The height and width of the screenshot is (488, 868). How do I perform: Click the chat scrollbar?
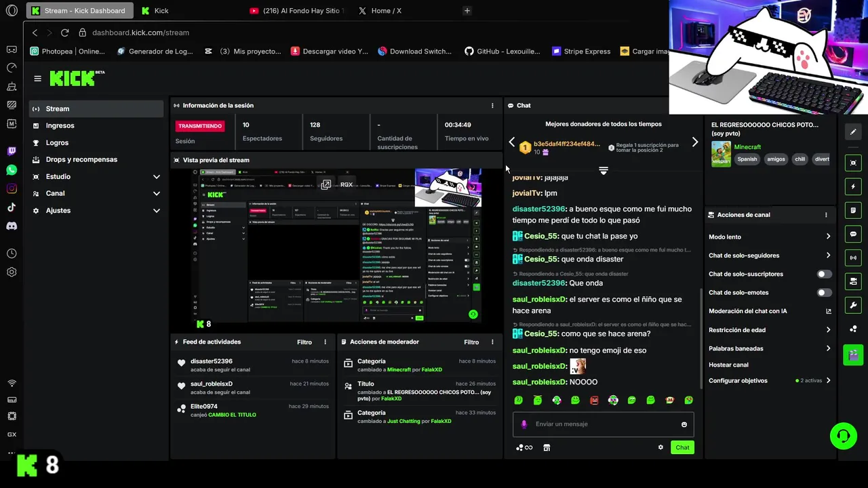(x=701, y=339)
